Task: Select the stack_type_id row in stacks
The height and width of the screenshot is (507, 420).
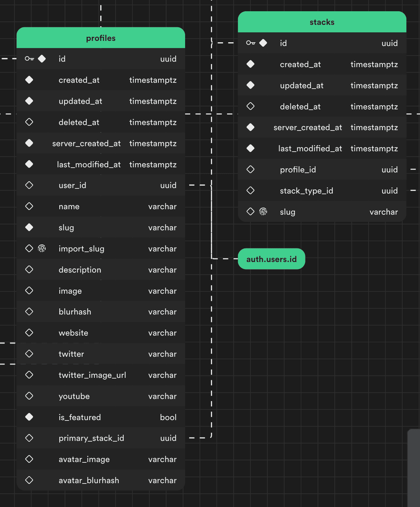Action: click(322, 190)
